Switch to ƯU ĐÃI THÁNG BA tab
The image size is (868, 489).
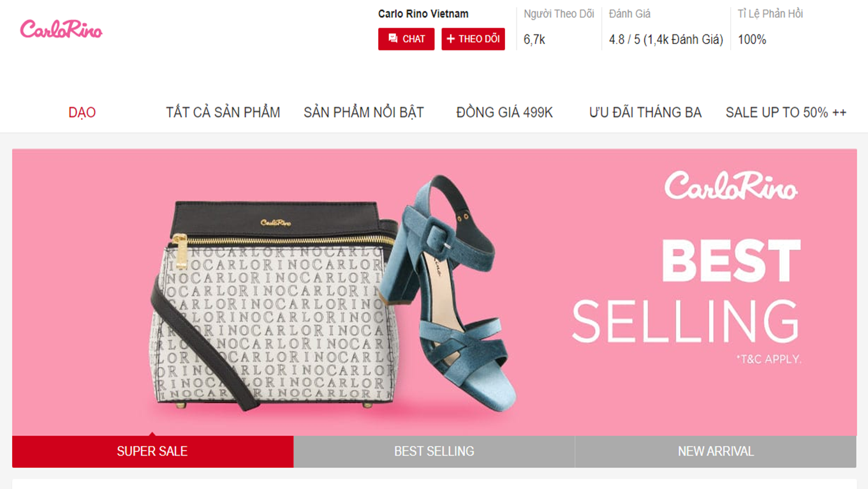645,112
